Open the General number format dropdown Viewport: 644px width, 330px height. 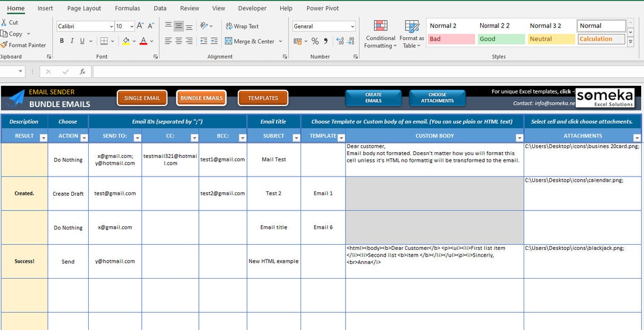coord(352,26)
